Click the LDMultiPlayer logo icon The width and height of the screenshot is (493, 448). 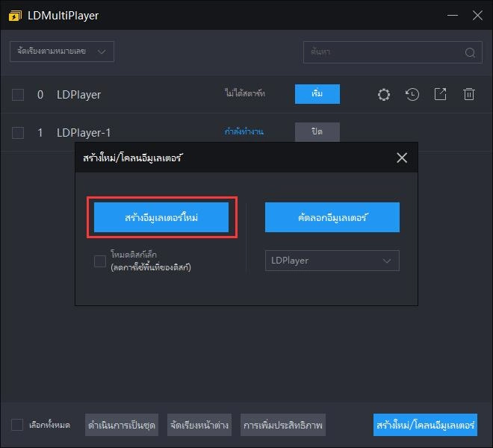[x=15, y=15]
